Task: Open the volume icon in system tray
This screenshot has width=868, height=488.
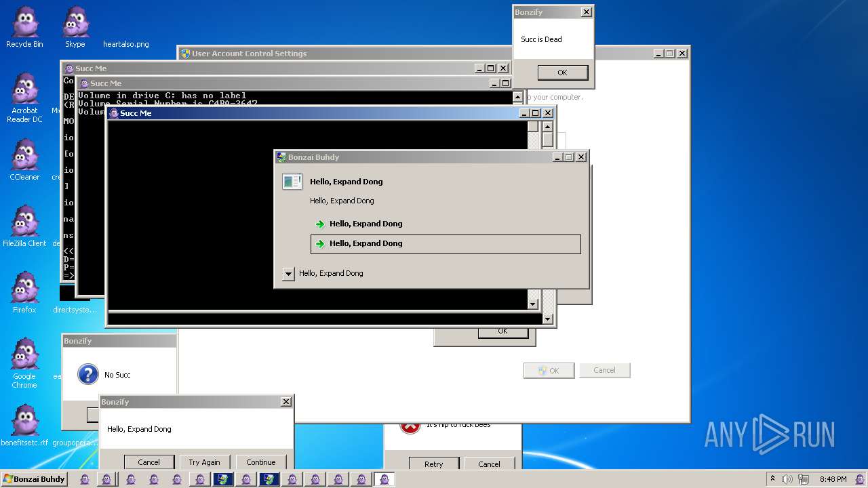Action: click(x=787, y=479)
